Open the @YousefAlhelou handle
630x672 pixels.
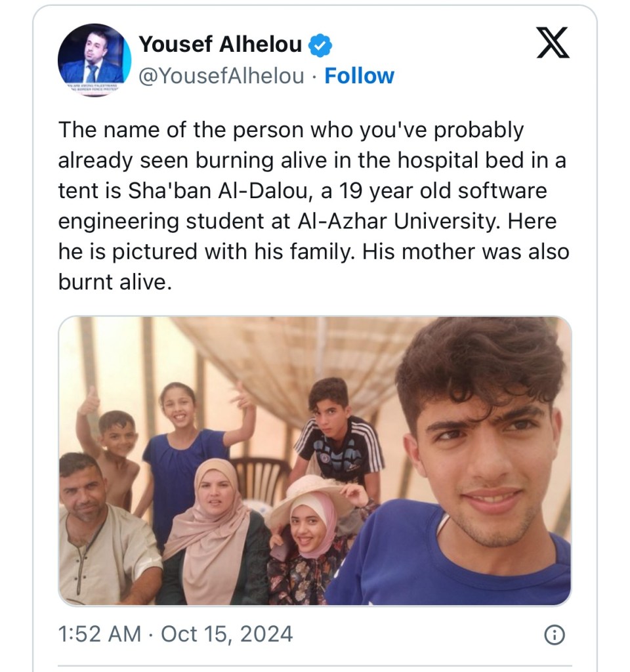(221, 76)
